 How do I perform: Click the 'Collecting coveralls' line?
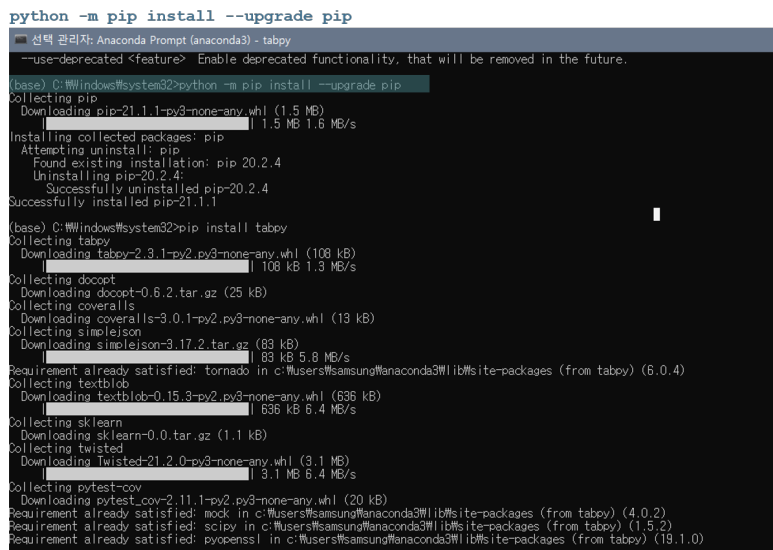[x=72, y=306]
